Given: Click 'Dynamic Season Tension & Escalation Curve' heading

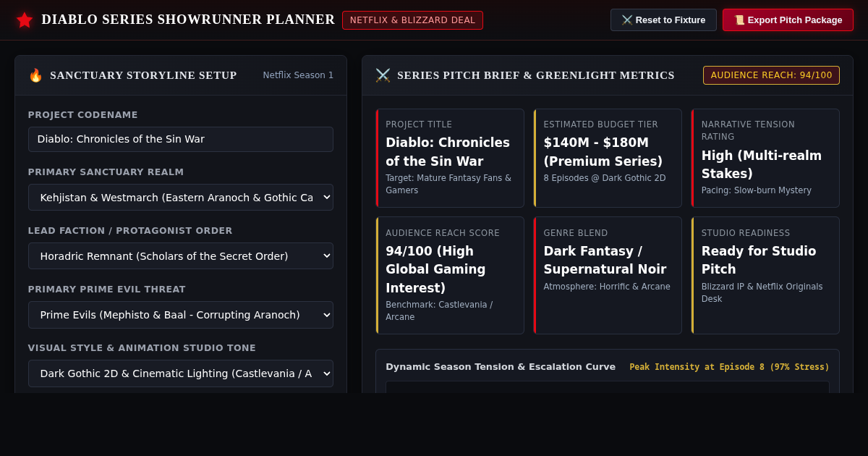Looking at the screenshot, I should point(501,367).
